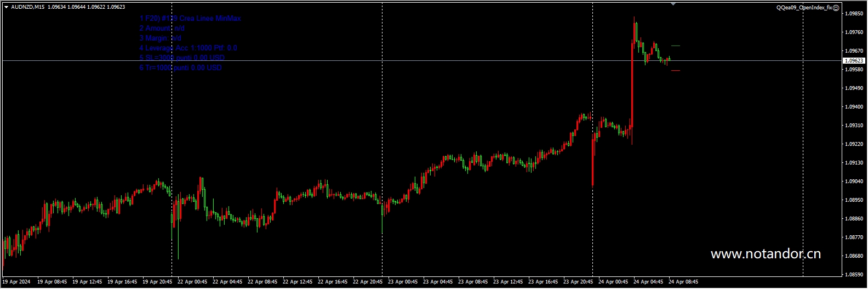Select the '2 Amount: n/d' label

(x=162, y=29)
